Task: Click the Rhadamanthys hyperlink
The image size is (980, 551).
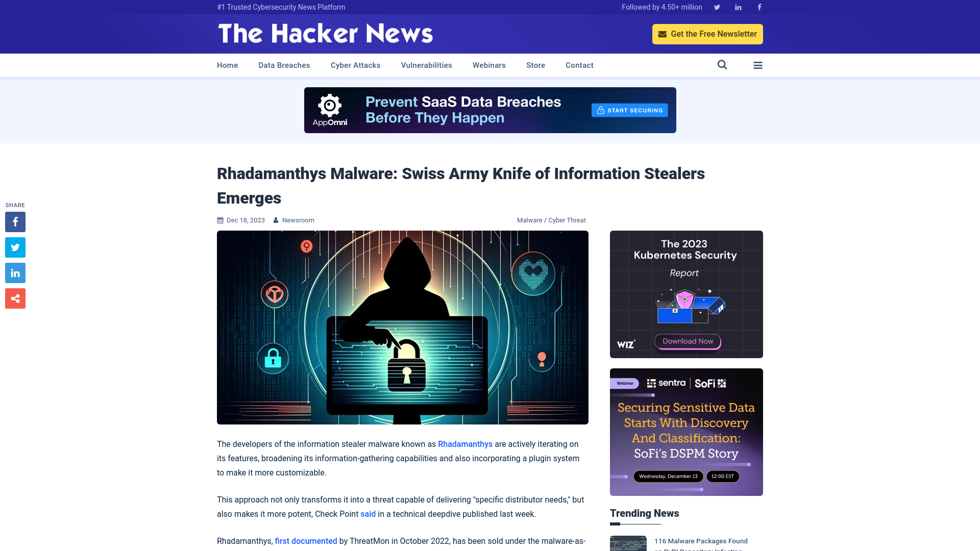Action: click(465, 444)
